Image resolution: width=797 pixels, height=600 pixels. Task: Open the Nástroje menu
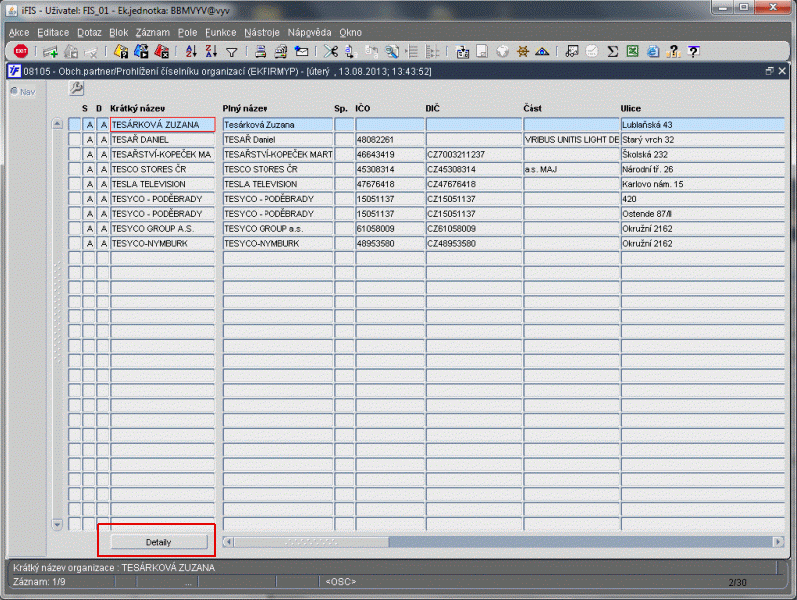click(262, 33)
